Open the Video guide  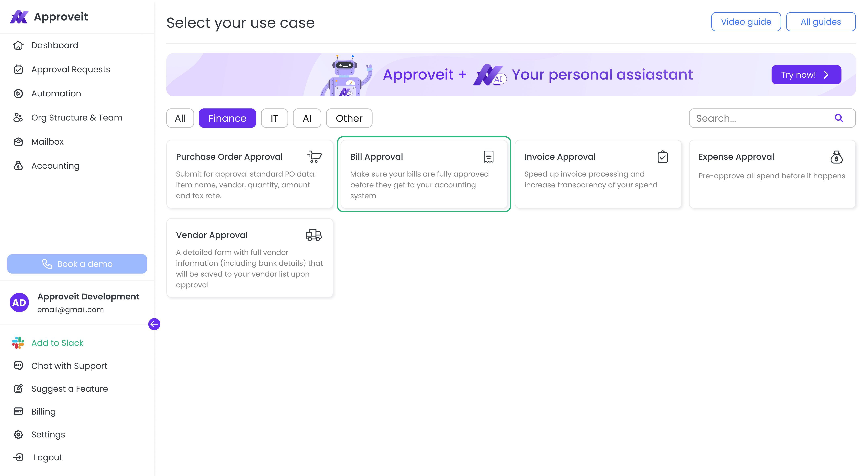tap(746, 21)
